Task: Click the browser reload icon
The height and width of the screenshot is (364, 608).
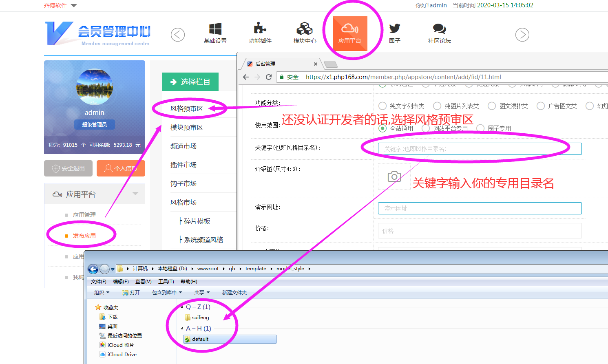Action: tap(269, 77)
